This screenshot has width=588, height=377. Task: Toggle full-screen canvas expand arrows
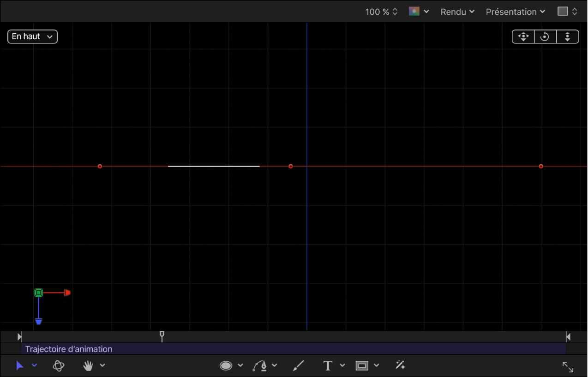click(568, 367)
